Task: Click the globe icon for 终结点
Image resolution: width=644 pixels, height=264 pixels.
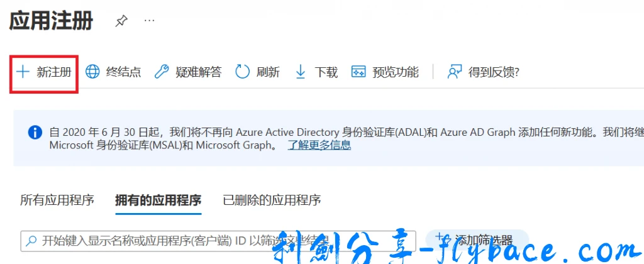Action: [x=92, y=72]
